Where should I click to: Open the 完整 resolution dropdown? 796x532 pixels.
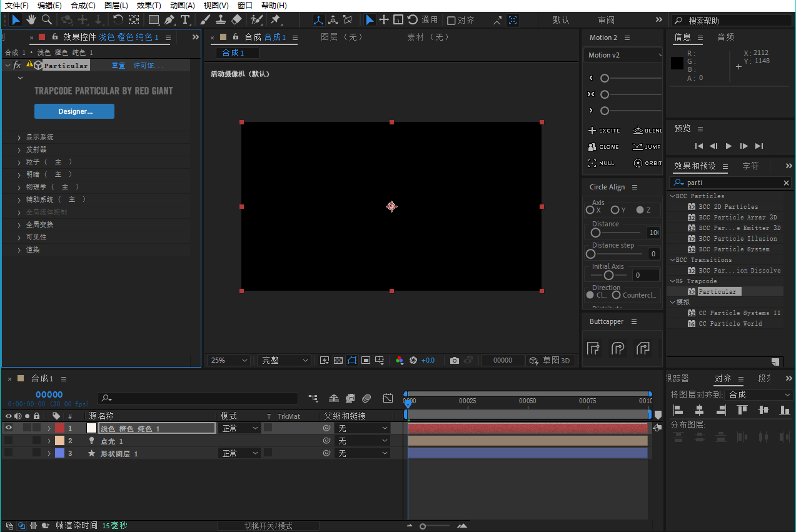284,361
